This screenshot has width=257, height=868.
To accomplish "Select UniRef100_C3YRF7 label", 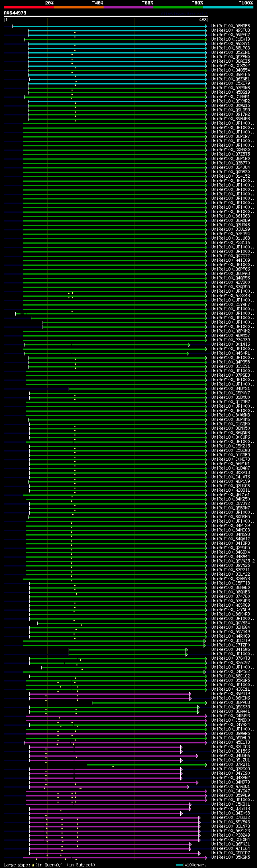I will 230,305.
